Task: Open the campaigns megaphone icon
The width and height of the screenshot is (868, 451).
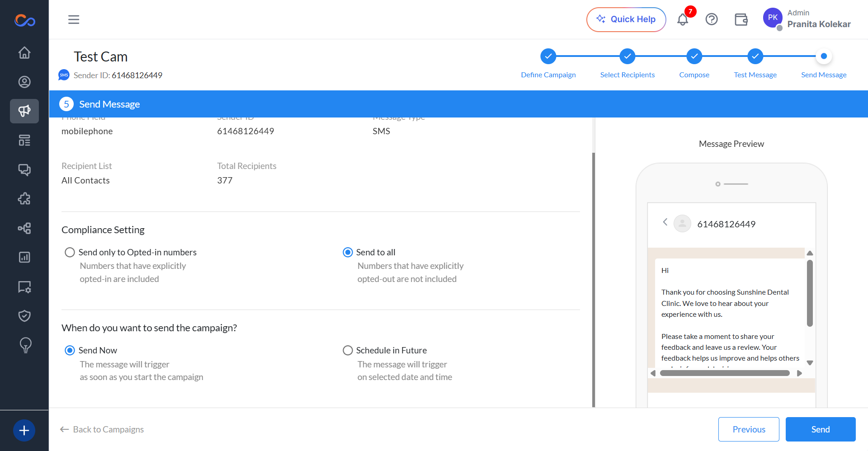Action: (x=24, y=111)
